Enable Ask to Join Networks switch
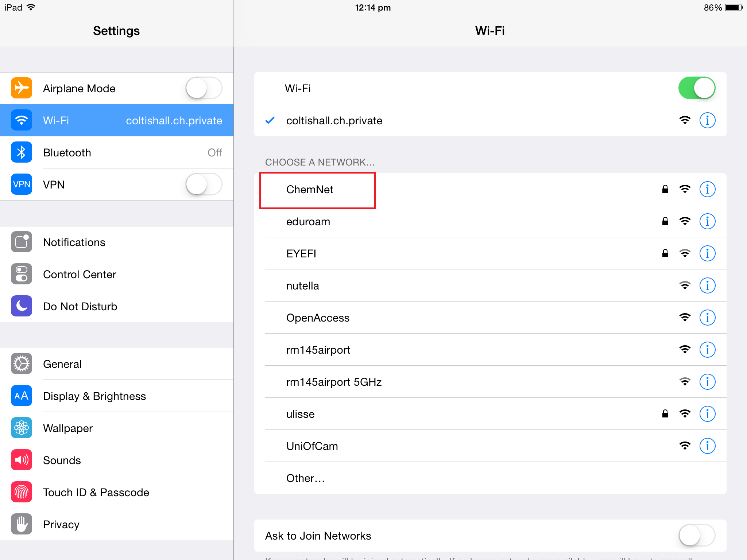This screenshot has width=747, height=560. click(x=697, y=536)
